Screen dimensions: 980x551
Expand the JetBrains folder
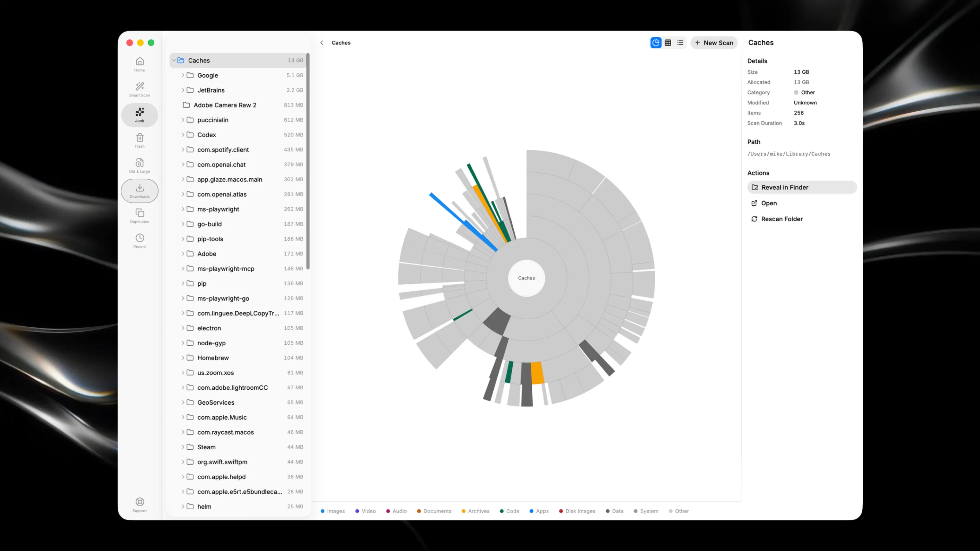tap(183, 90)
